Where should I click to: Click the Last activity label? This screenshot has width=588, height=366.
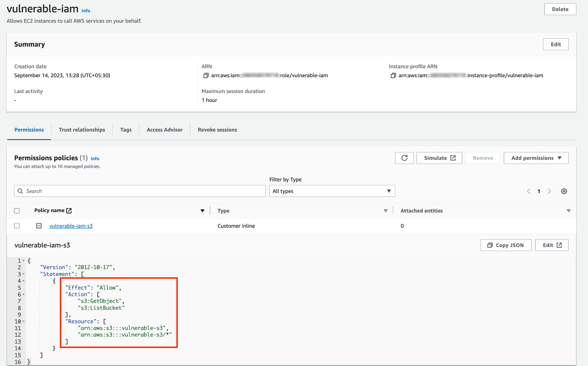pyautogui.click(x=28, y=91)
